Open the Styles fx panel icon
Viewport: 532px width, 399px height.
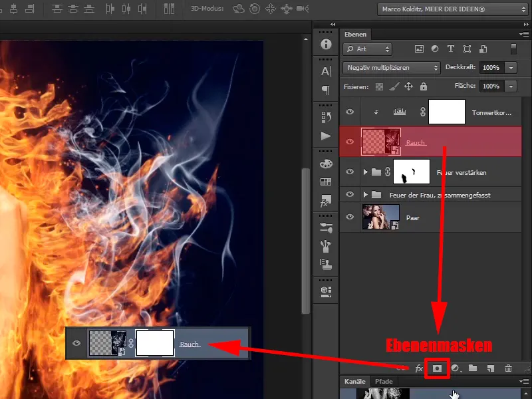pos(326,201)
